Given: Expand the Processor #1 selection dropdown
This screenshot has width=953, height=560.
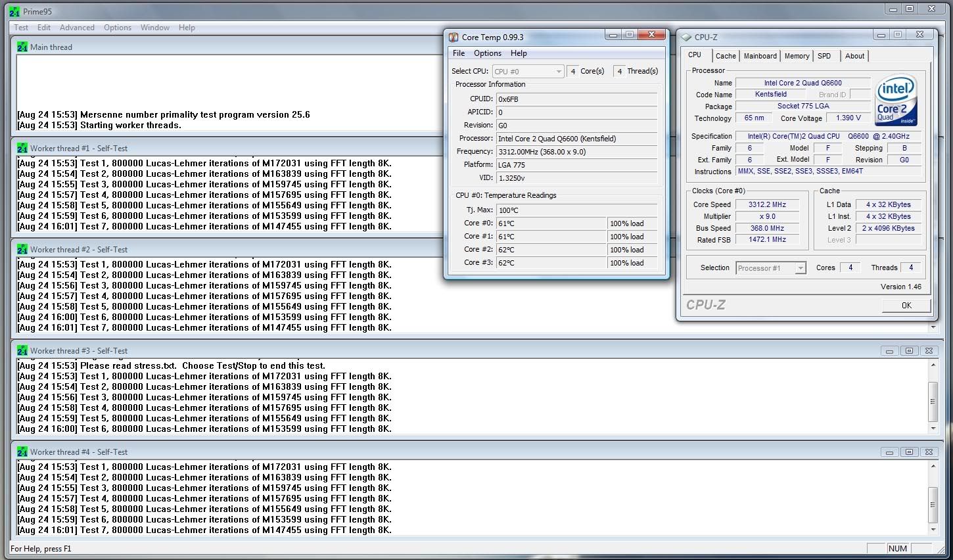Looking at the screenshot, I should point(800,268).
